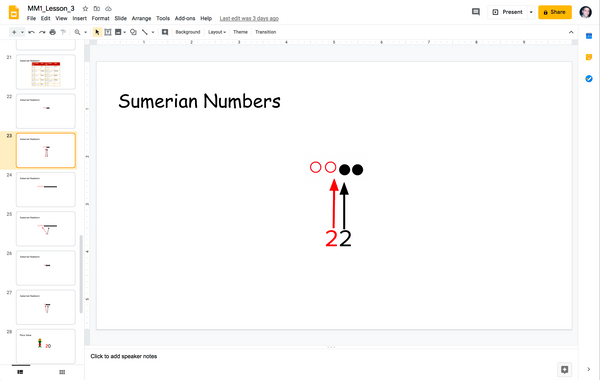This screenshot has width=600, height=380.
Task: Collapse the menus with caret icon
Action: 571,32
